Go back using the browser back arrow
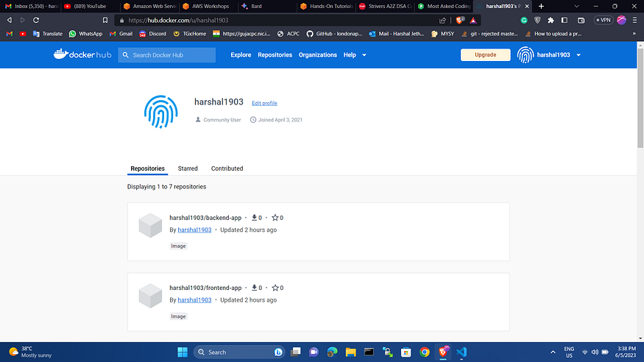This screenshot has height=362, width=644. [10, 20]
